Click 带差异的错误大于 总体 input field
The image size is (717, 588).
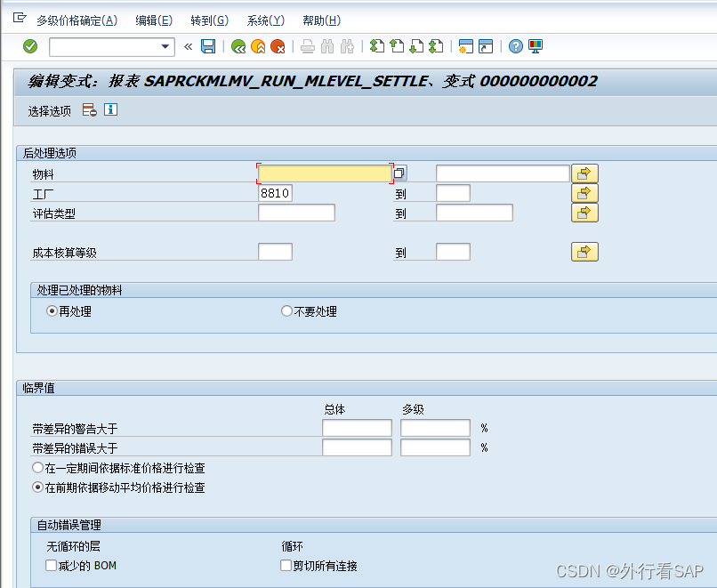[357, 447]
